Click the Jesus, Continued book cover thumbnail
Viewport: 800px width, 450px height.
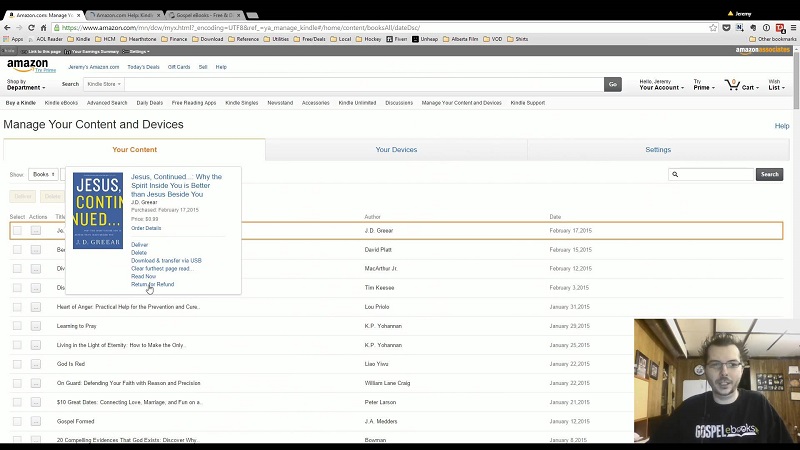(x=98, y=211)
